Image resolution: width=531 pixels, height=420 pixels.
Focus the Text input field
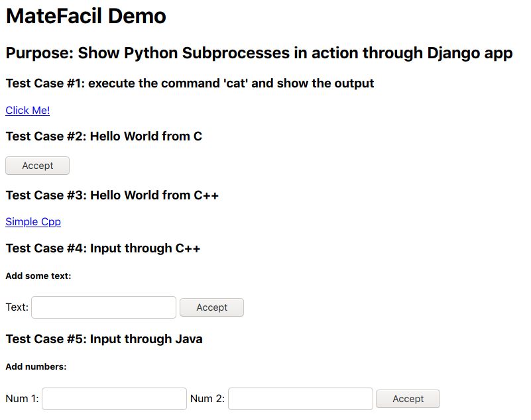pyautogui.click(x=103, y=307)
